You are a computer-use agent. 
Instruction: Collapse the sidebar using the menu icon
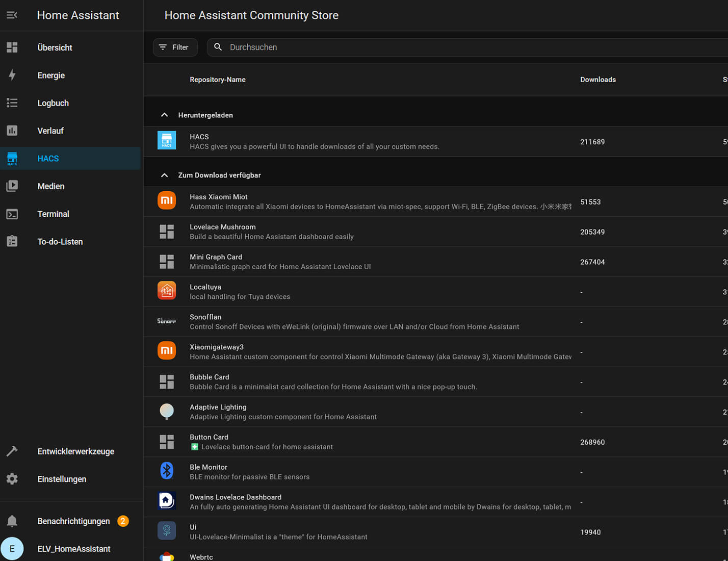tap(12, 15)
